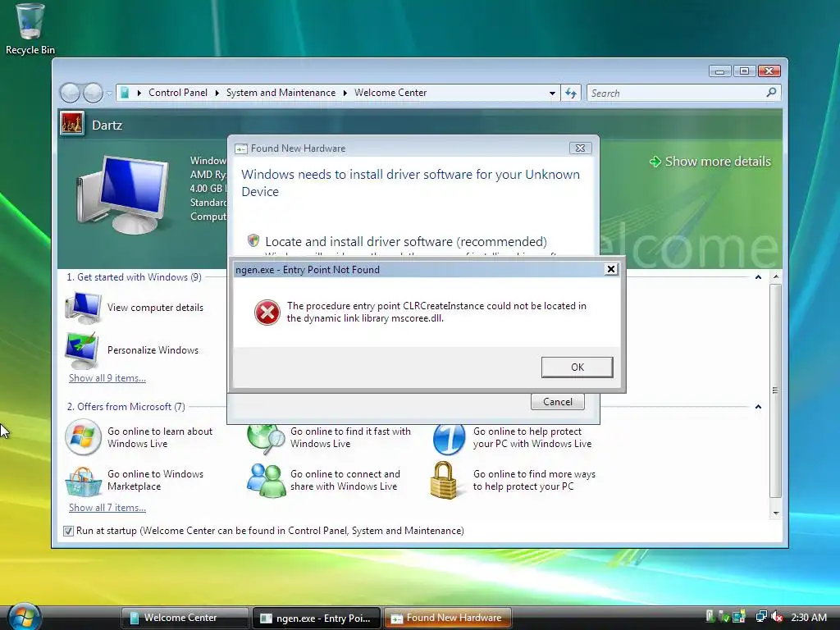This screenshot has width=840, height=630.
Task: Close the Found New Hardware dialog
Action: 580,148
